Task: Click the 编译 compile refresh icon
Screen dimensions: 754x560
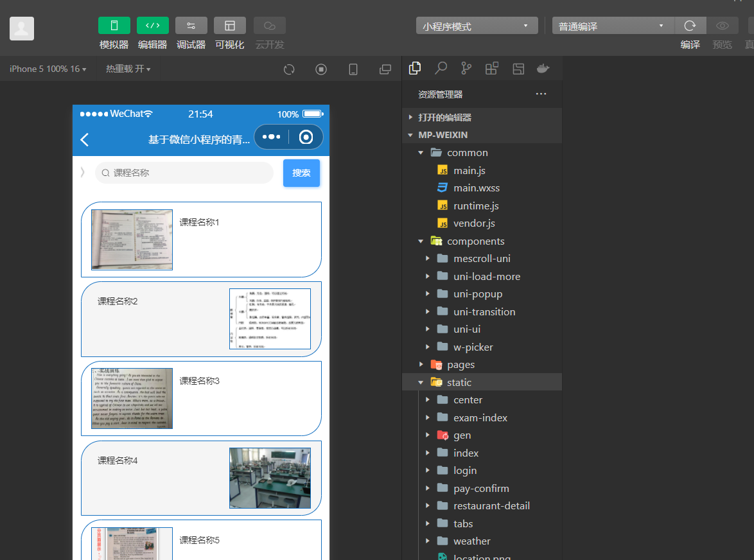Action: (690, 26)
